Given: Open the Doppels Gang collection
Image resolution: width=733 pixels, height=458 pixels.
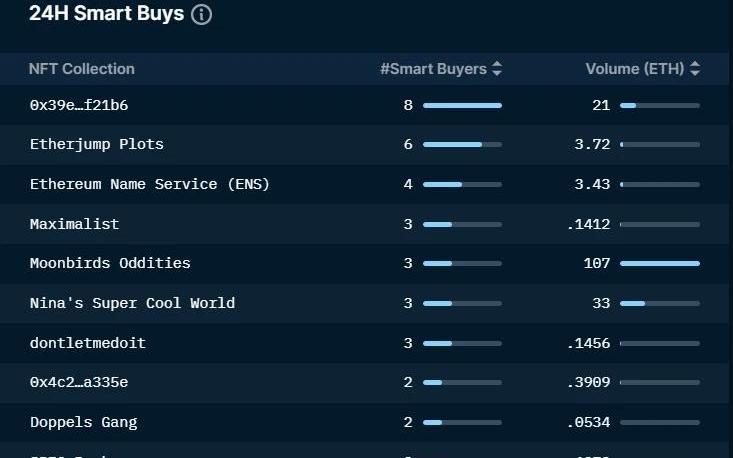Looking at the screenshot, I should click(84, 422).
